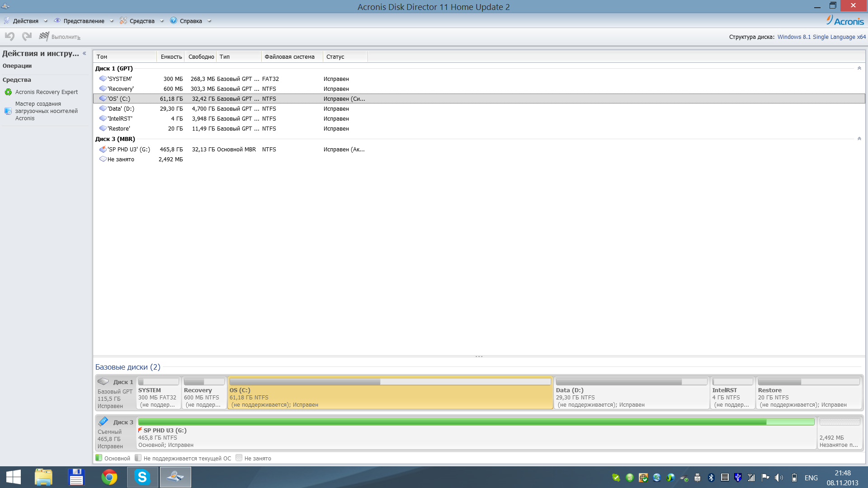
Task: Click the volume icon beside 'Data' (D:)
Action: (x=103, y=108)
